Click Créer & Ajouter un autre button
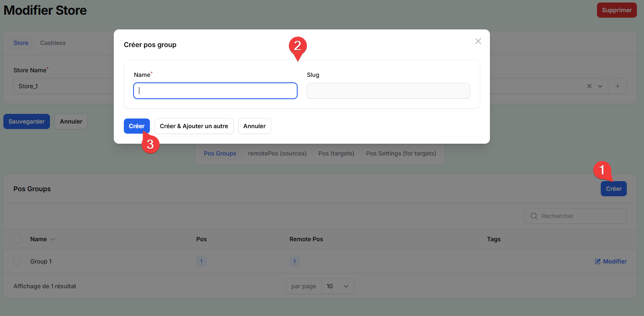 tap(194, 126)
